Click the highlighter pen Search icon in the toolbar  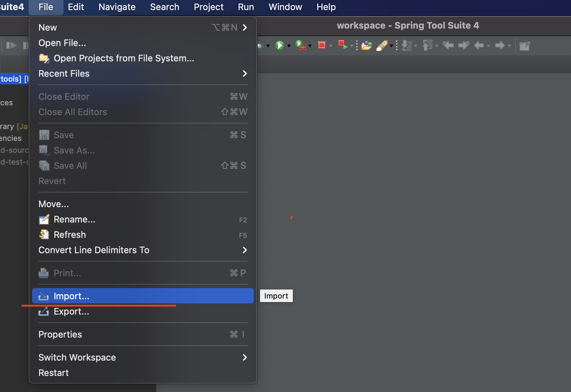[x=382, y=46]
